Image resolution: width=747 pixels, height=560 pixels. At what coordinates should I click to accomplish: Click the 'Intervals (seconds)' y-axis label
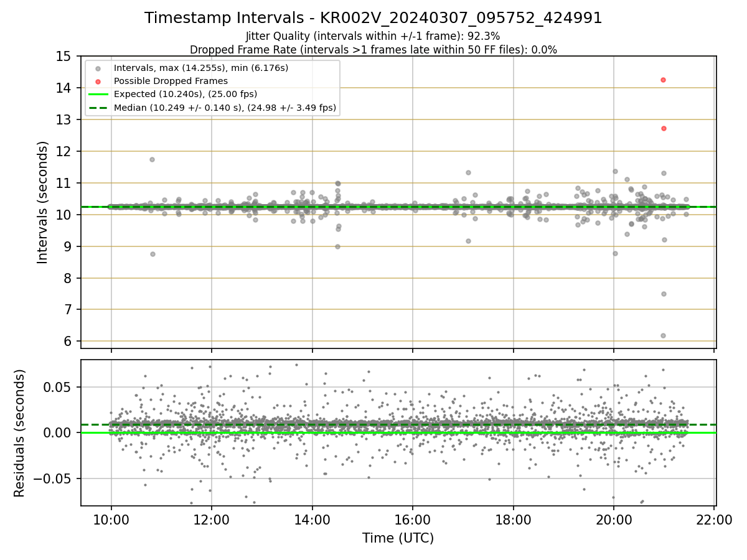click(42, 202)
